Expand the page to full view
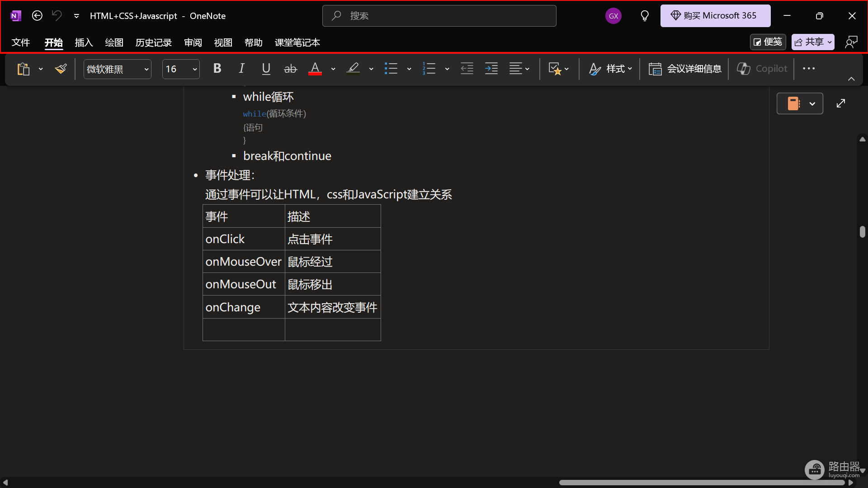Image resolution: width=868 pixels, height=488 pixels. (x=841, y=103)
